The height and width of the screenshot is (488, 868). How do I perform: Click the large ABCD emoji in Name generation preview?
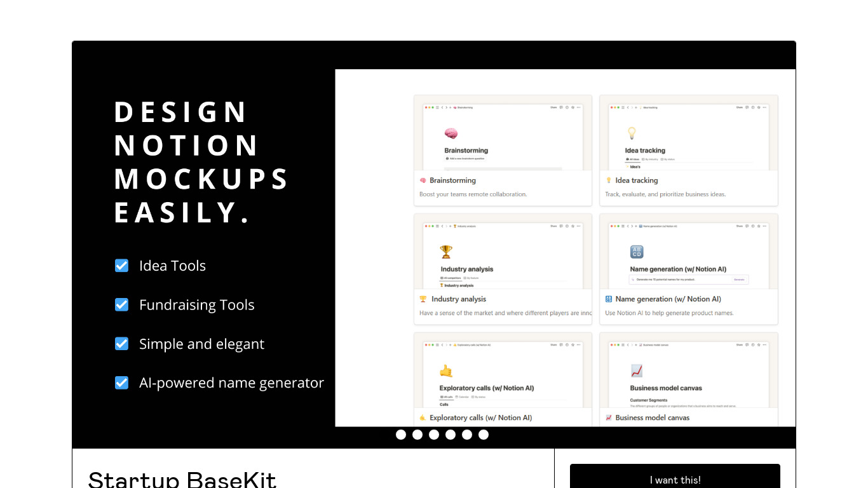coord(636,252)
